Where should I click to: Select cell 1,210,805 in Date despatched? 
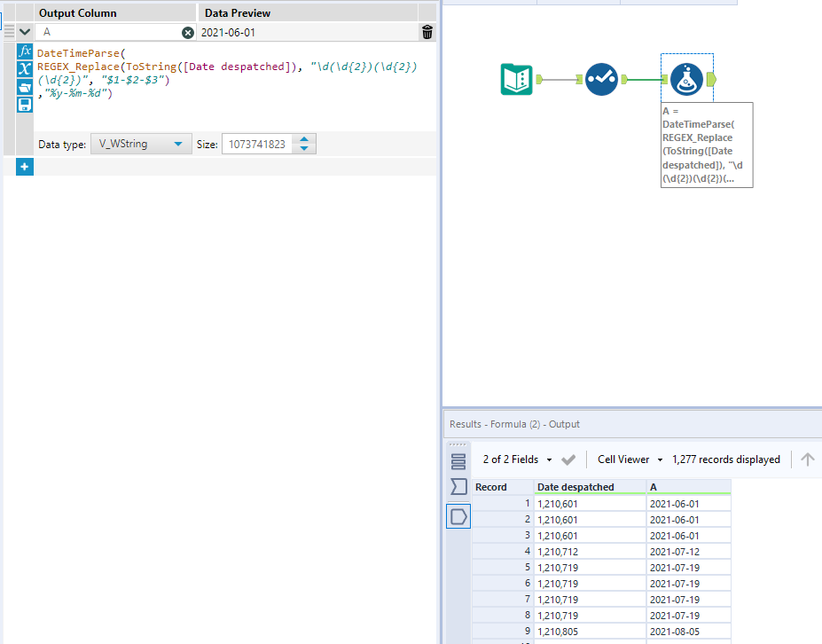click(x=591, y=632)
